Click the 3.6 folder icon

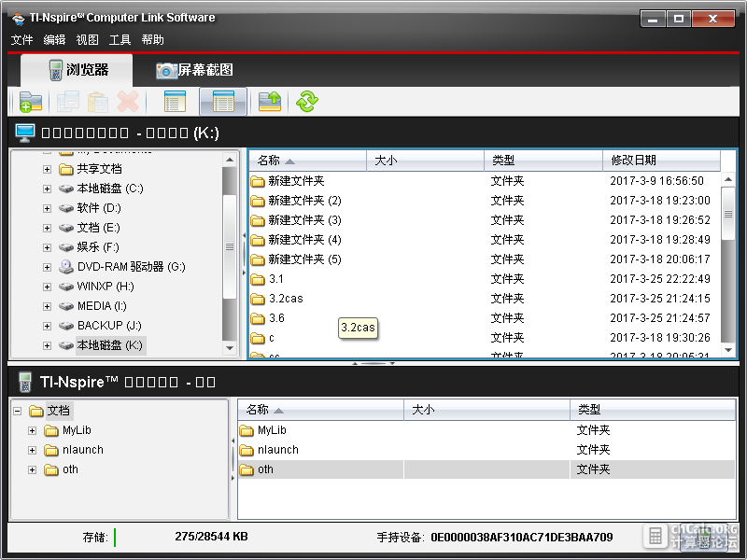click(x=258, y=318)
